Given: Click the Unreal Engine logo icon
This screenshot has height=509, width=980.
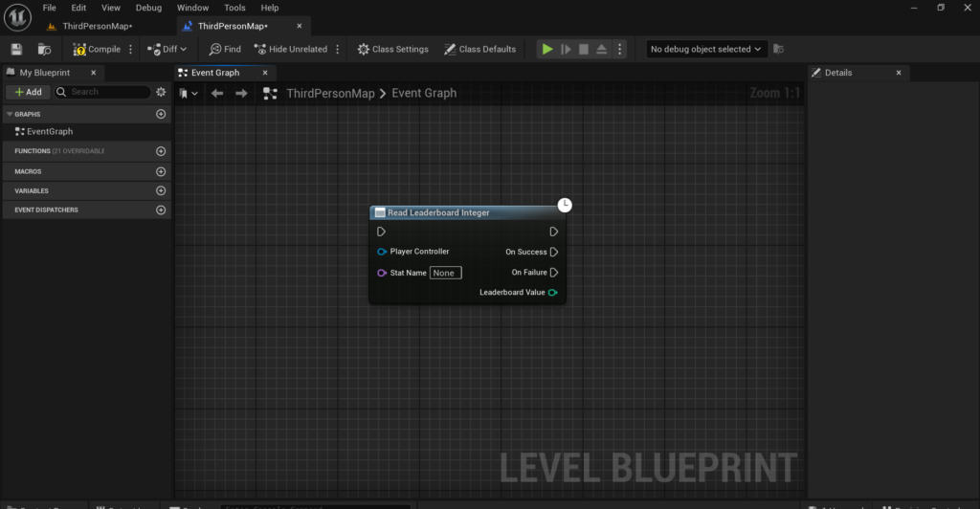Looking at the screenshot, I should (17, 17).
